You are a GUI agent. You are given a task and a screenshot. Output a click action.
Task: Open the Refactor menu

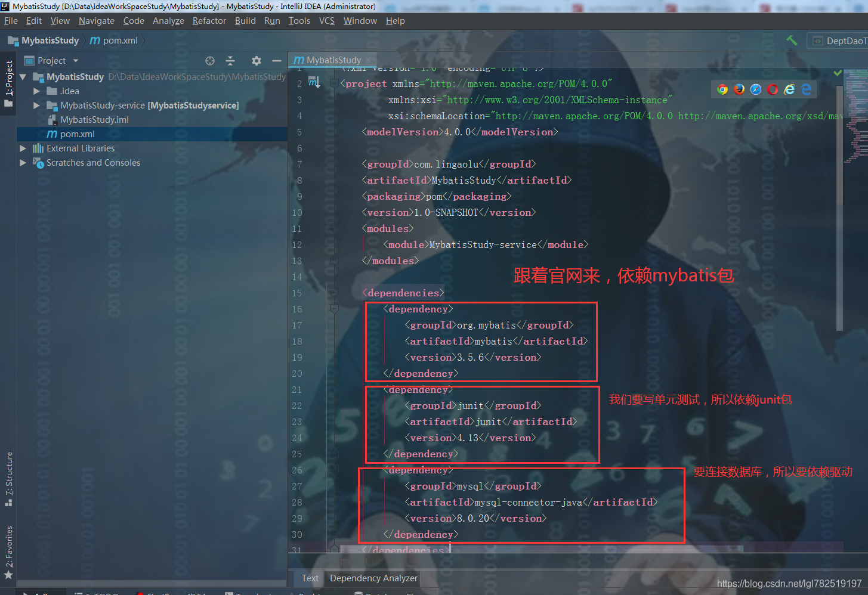pos(209,21)
